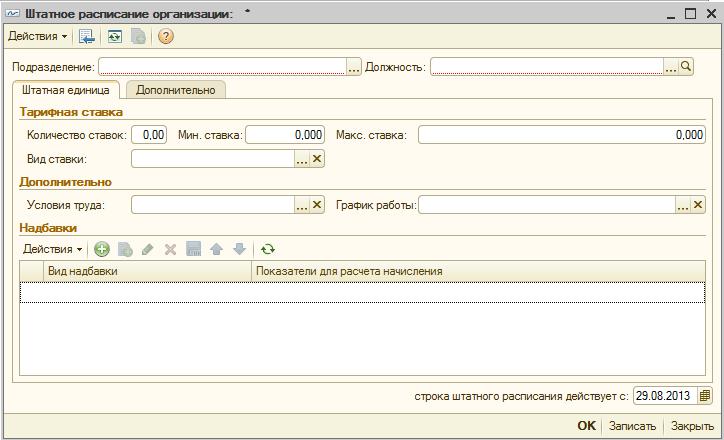Click the Refresh icon in Надбавки toolbar

[x=267, y=249]
